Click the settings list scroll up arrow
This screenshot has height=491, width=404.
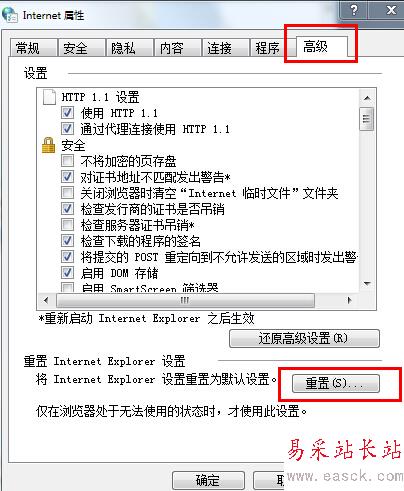[x=367, y=98]
